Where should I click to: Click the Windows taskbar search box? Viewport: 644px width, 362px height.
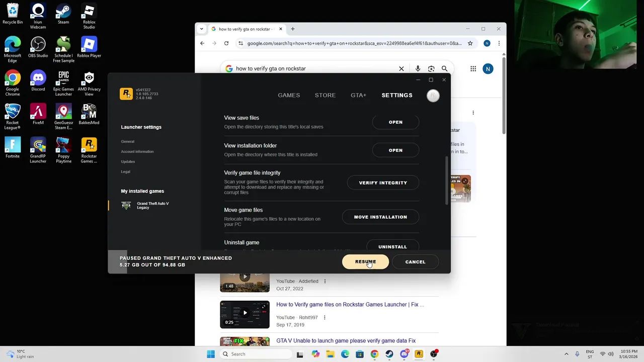tap(256, 354)
